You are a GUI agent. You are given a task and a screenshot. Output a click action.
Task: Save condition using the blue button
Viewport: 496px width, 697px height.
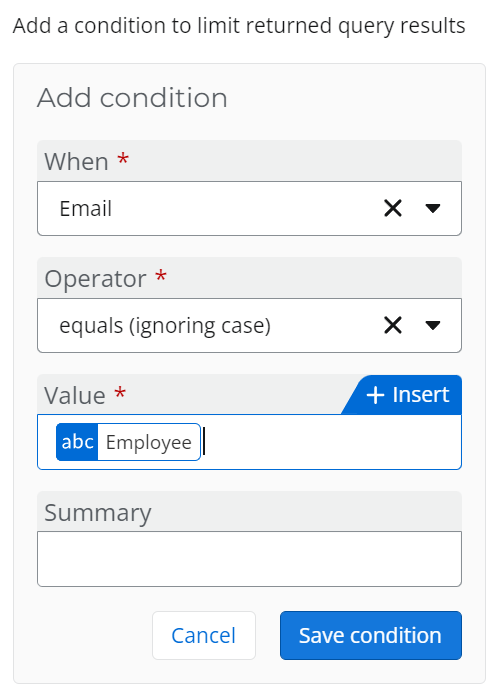[371, 635]
